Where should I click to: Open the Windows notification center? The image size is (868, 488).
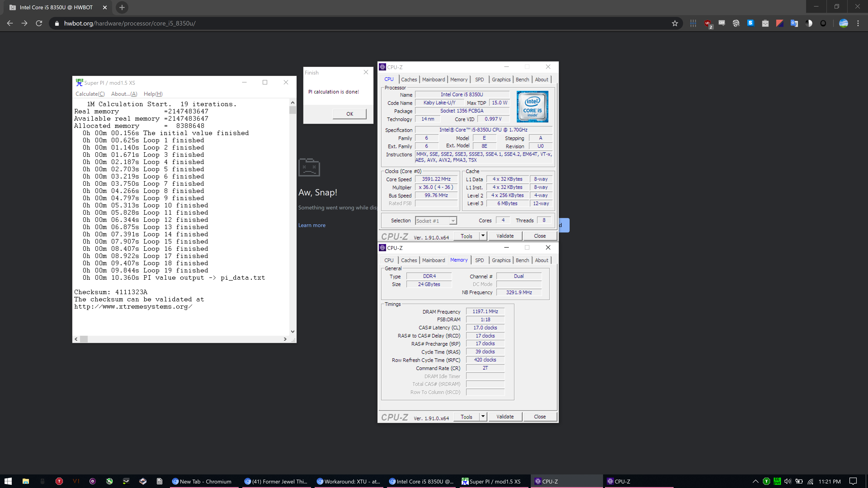[853, 481]
